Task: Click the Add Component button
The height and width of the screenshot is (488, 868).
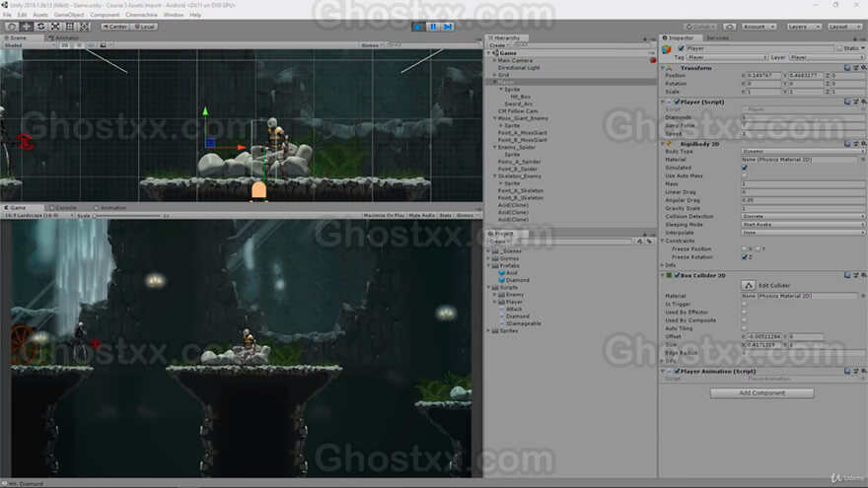Action: 761,392
